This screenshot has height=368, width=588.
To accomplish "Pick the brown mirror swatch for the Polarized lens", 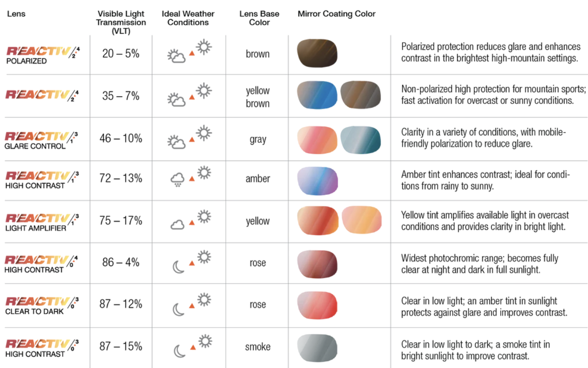I will 317,54.
